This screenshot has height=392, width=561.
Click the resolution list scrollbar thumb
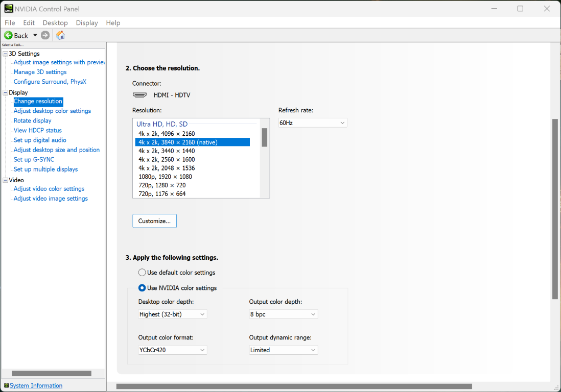(x=264, y=138)
